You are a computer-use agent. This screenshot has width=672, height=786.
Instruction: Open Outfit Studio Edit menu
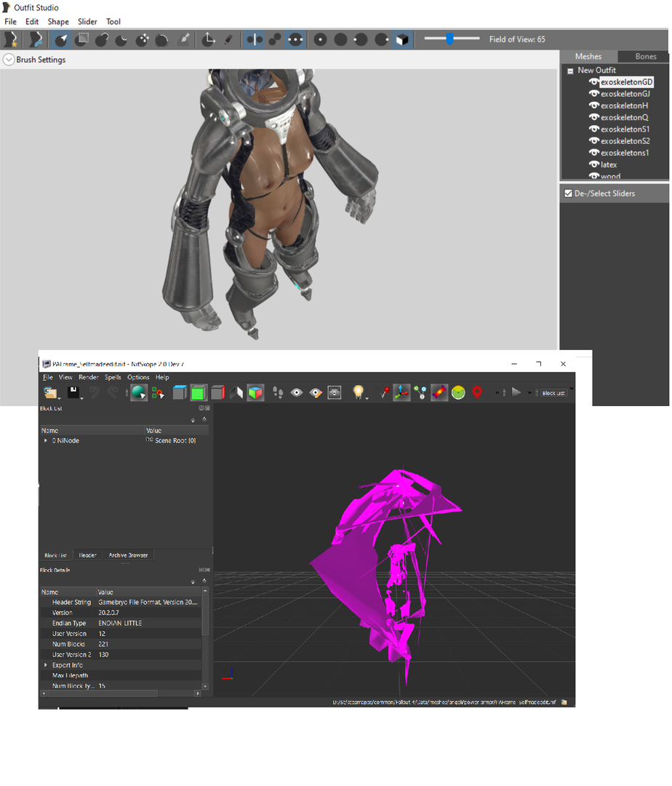tap(32, 22)
